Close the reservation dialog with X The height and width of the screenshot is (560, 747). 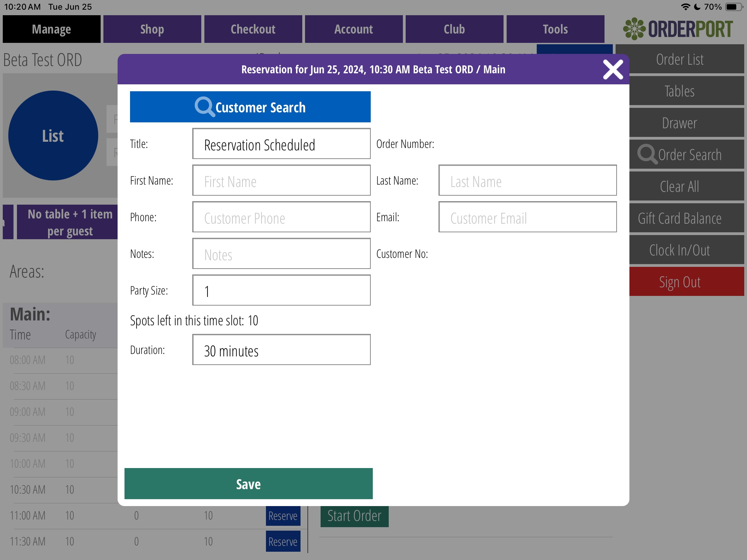pyautogui.click(x=613, y=69)
